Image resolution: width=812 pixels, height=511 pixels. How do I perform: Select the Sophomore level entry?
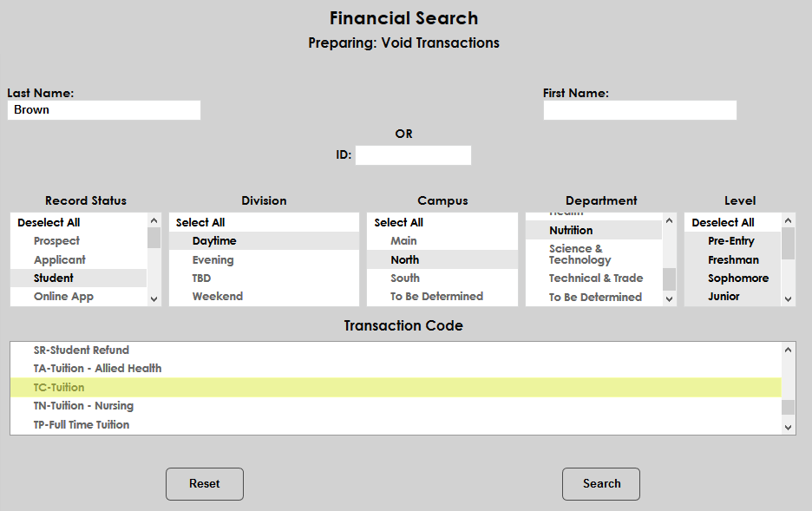click(x=737, y=278)
